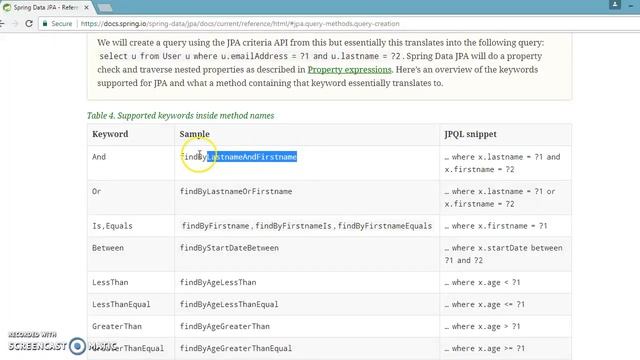
Task: Click findByStartDateBetween sample
Action: [229, 248]
